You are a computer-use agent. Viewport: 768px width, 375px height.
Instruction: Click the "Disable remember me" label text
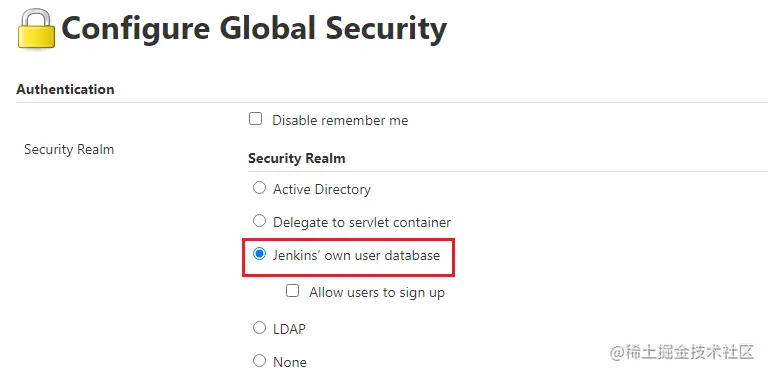click(340, 120)
